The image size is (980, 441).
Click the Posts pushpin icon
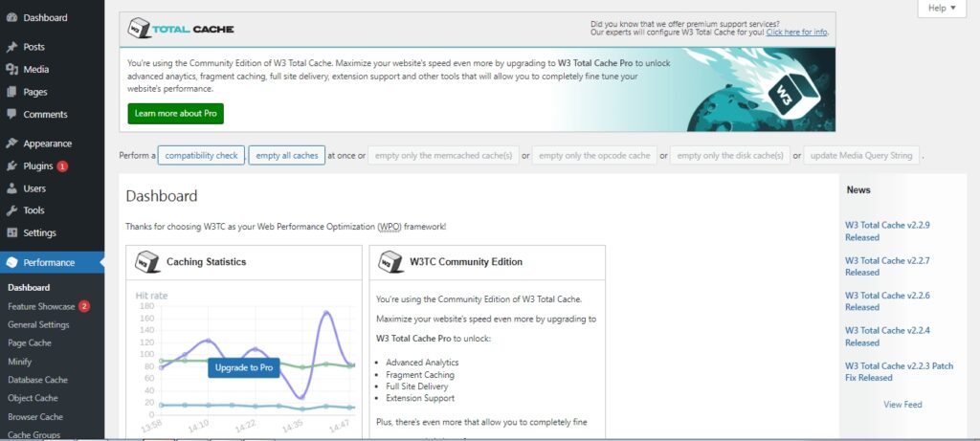tap(11, 47)
